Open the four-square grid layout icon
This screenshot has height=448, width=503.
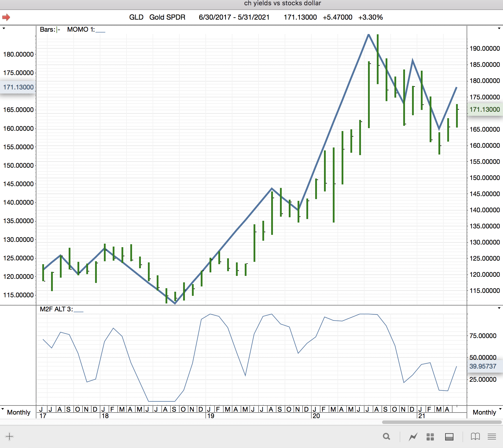[x=430, y=437]
